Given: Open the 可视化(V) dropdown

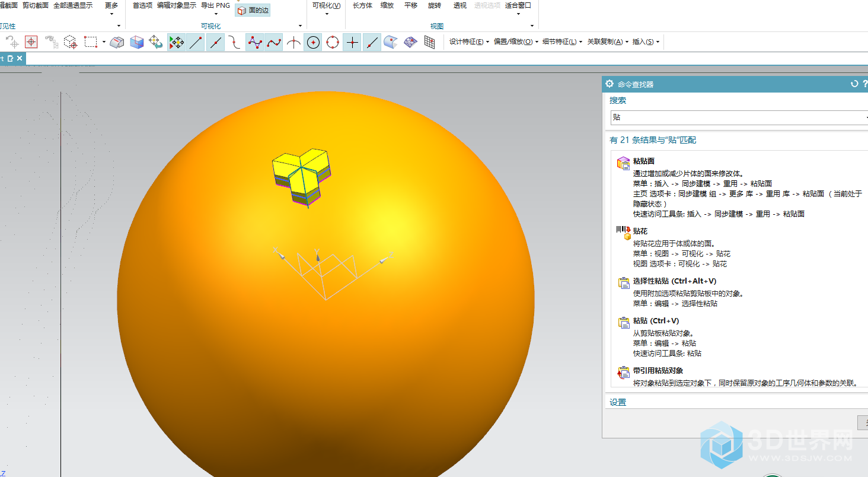Looking at the screenshot, I should pos(327,8).
